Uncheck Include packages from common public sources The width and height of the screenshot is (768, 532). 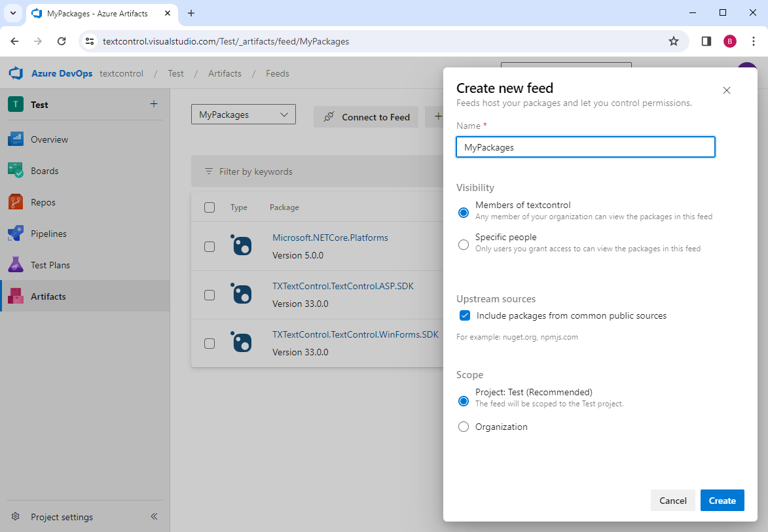point(465,315)
